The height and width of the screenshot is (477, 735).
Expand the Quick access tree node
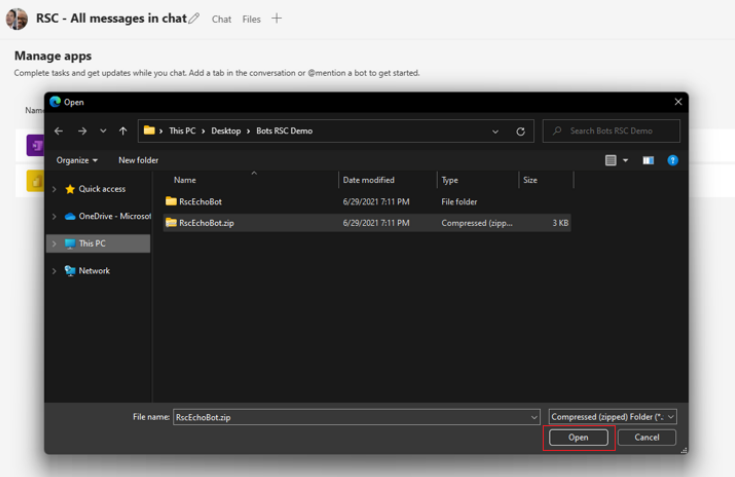point(54,189)
